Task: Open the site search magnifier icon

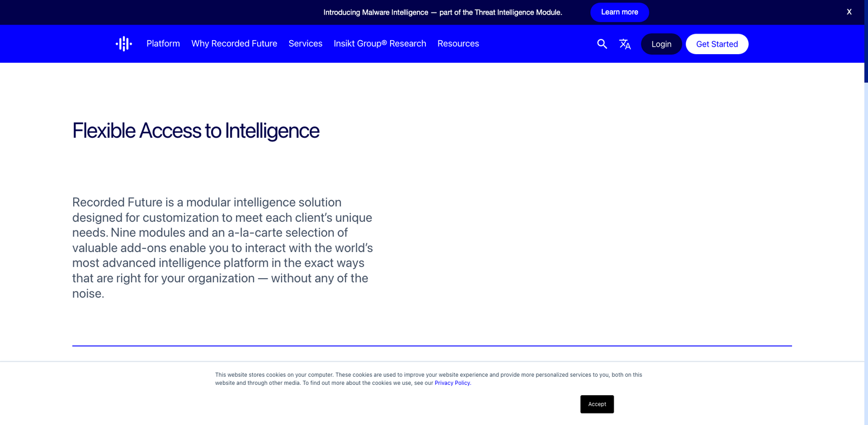Action: [602, 44]
